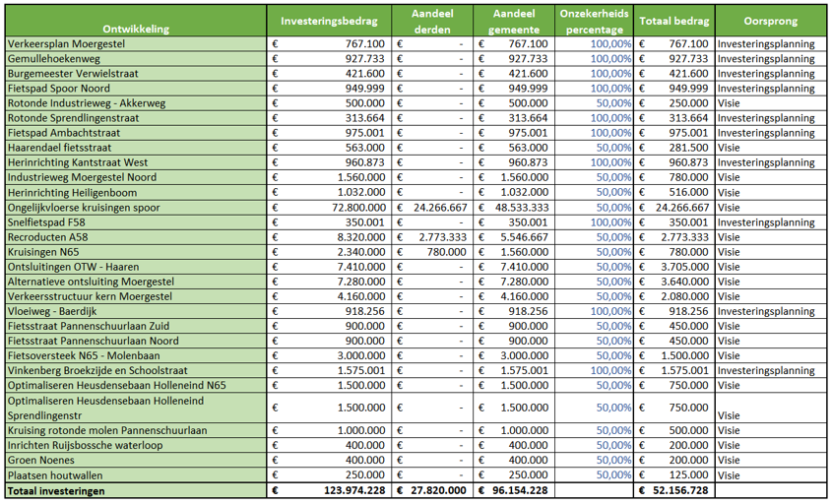Click the Totaal bedrag column header
Screen dimensions: 831x504
click(673, 21)
